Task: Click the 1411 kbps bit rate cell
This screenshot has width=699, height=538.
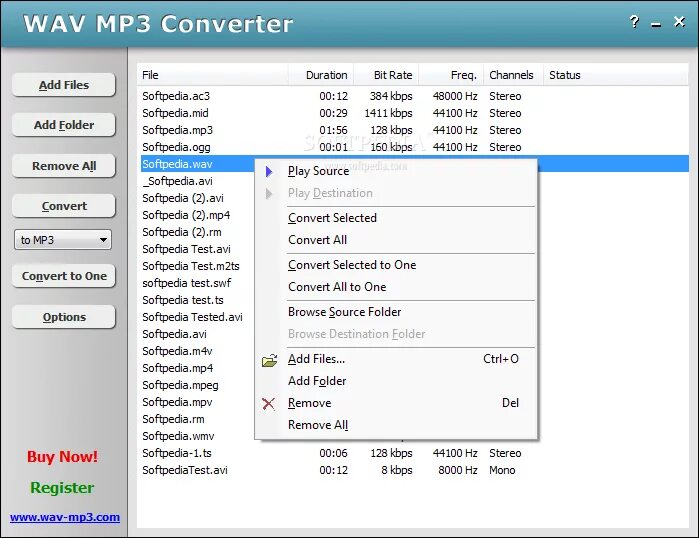Action: pyautogui.click(x=388, y=113)
